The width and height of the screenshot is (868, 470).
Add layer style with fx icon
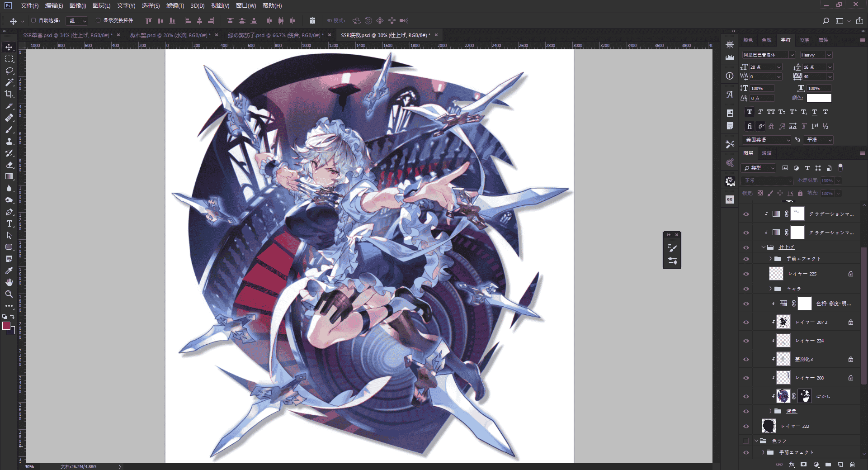(792, 465)
